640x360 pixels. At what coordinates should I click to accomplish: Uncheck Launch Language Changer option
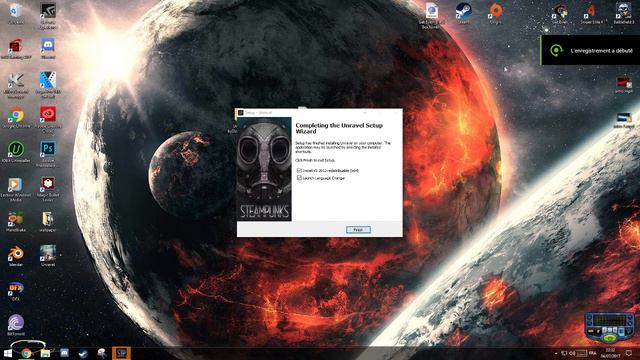[x=299, y=178]
